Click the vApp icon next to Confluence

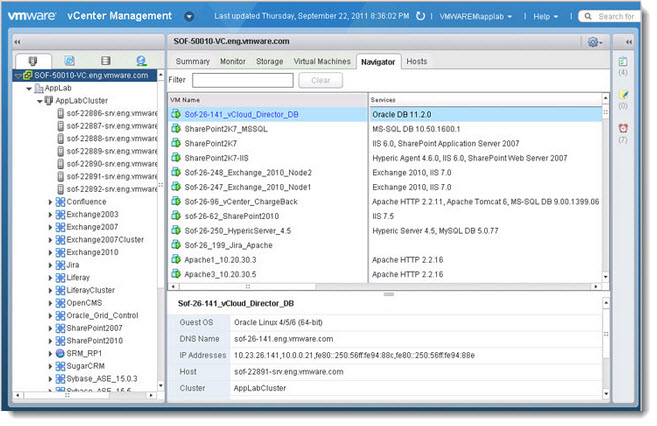coord(60,202)
